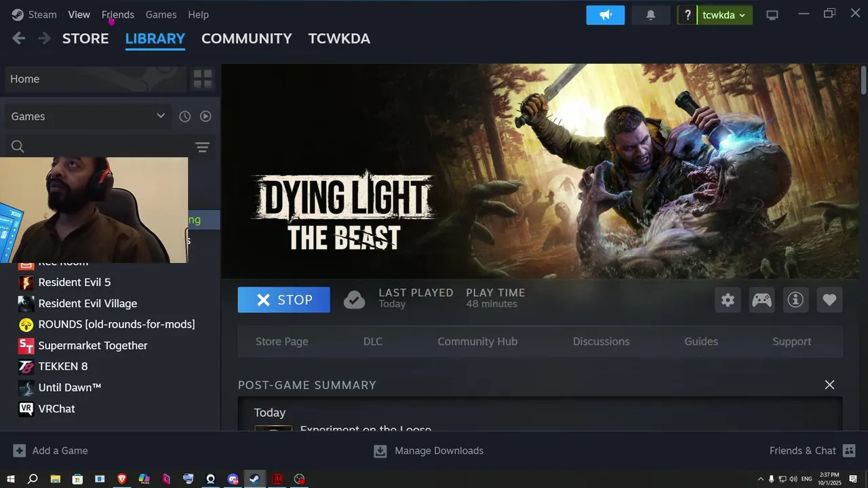Open the Steam announcements megaphone button
This screenshot has width=868, height=488.
tap(606, 15)
